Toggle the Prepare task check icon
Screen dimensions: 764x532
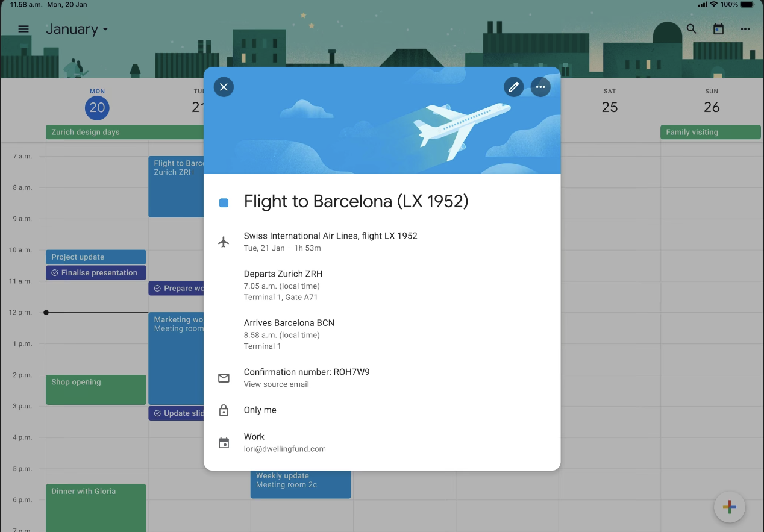click(x=158, y=289)
